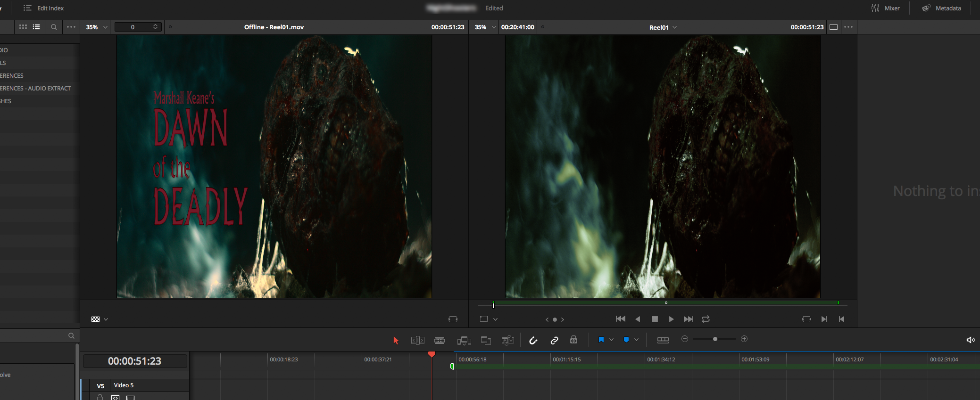
Task: Open the Mixer panel
Action: 885,8
